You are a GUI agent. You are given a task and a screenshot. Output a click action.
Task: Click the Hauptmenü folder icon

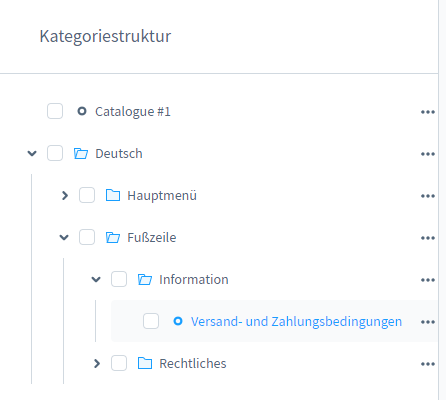tap(113, 195)
